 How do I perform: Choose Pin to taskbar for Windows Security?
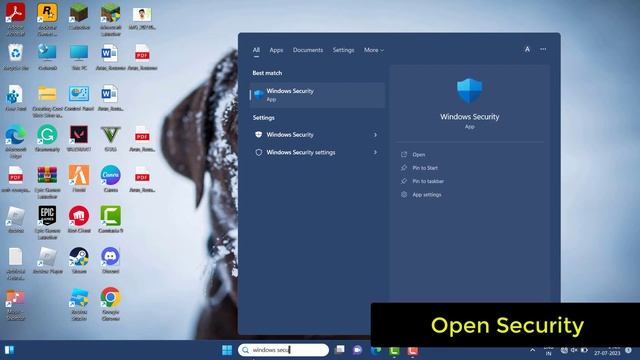click(x=428, y=181)
